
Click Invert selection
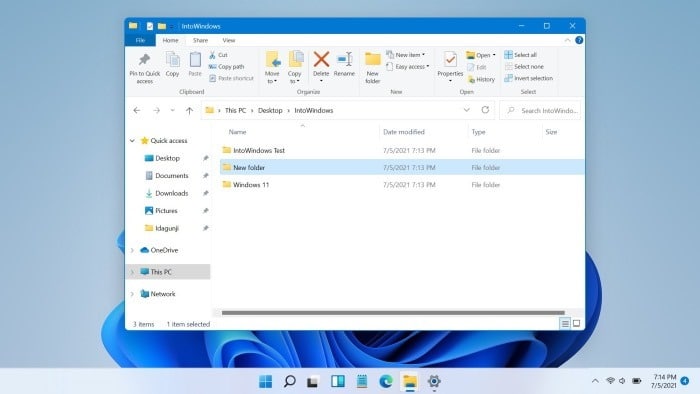529,78
